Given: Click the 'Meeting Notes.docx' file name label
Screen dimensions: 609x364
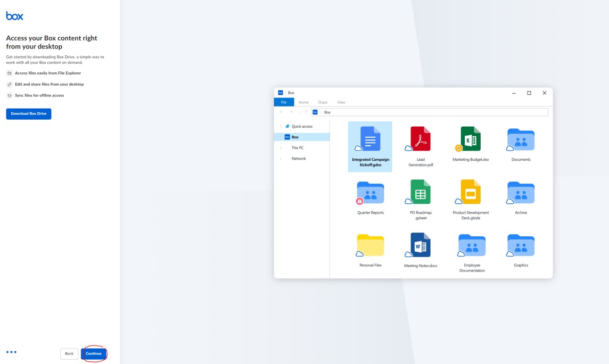Looking at the screenshot, I should point(421,266).
